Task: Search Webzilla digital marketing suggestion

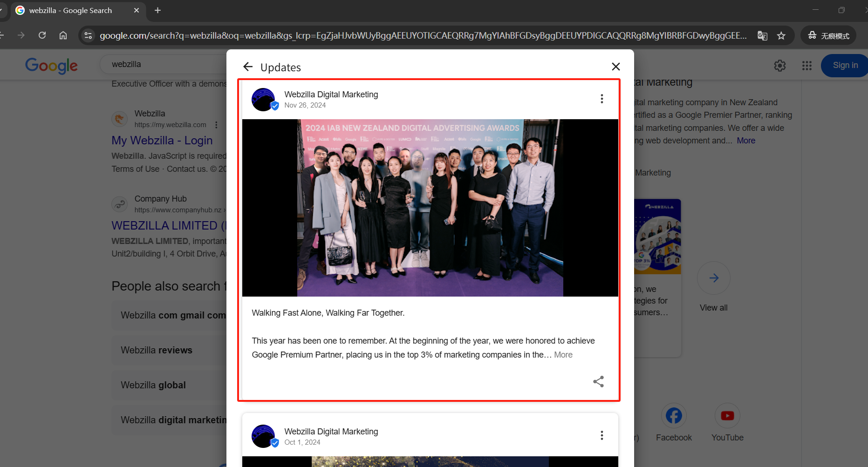Action: click(169, 420)
